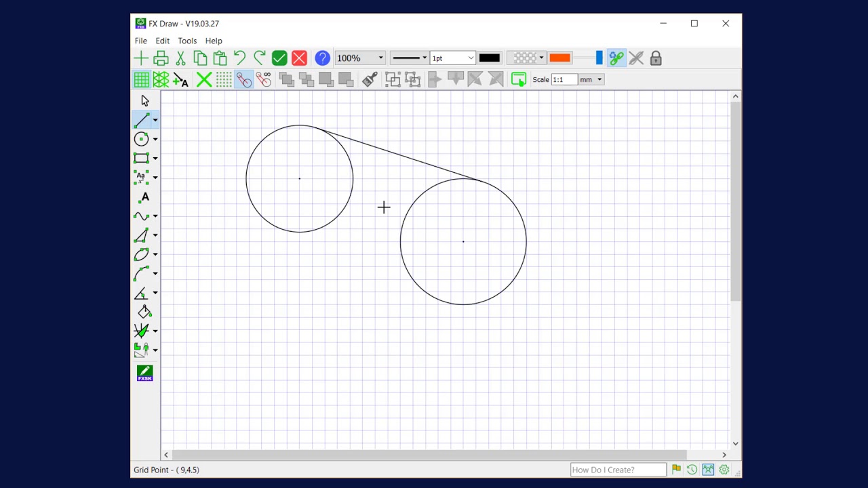Click the Cut scissors icon
Image resolution: width=868 pixels, height=488 pixels.
pyautogui.click(x=180, y=58)
